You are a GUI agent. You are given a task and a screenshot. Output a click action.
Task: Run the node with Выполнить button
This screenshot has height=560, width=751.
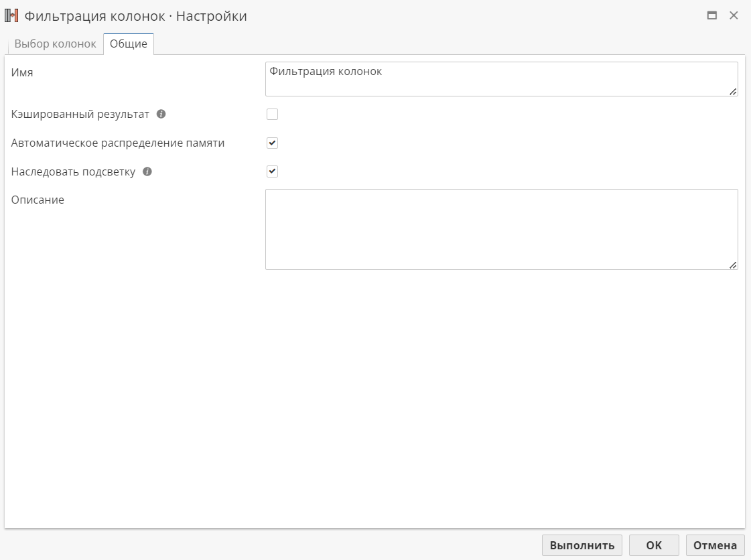(x=582, y=545)
